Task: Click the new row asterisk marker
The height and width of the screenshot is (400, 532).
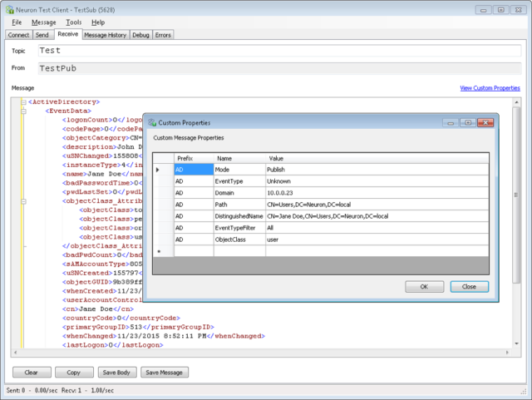Action: pyautogui.click(x=159, y=250)
